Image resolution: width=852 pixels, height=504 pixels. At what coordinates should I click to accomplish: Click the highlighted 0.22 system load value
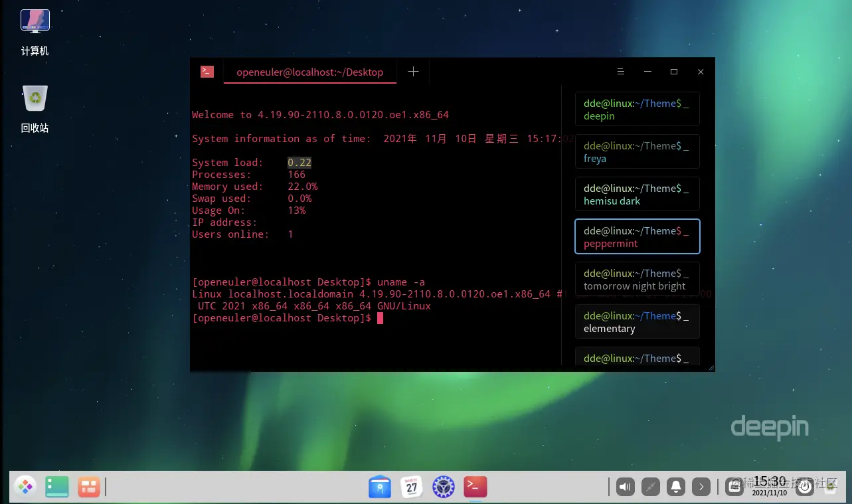(x=299, y=163)
